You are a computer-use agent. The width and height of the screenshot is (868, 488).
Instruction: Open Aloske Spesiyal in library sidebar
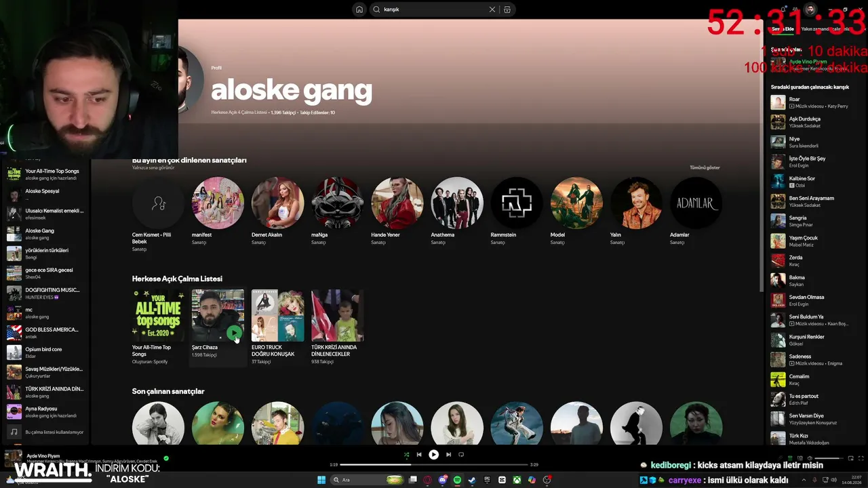pyautogui.click(x=46, y=194)
